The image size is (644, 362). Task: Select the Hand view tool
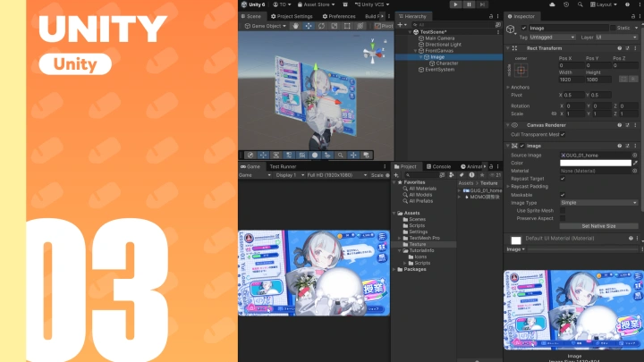coord(295,26)
